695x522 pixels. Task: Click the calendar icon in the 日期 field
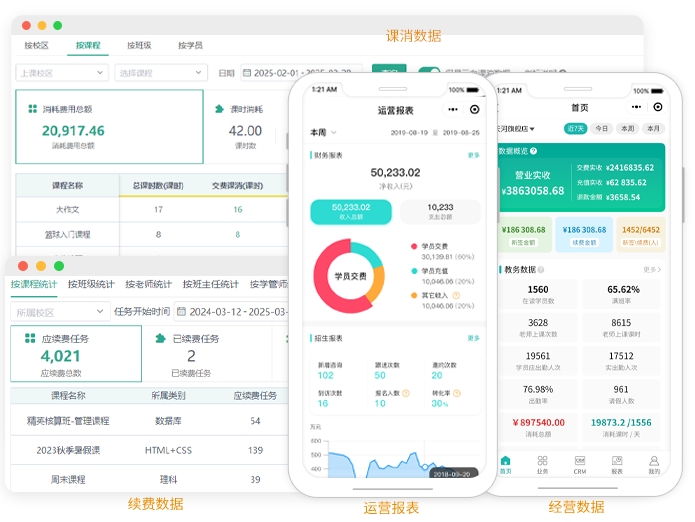coord(247,73)
